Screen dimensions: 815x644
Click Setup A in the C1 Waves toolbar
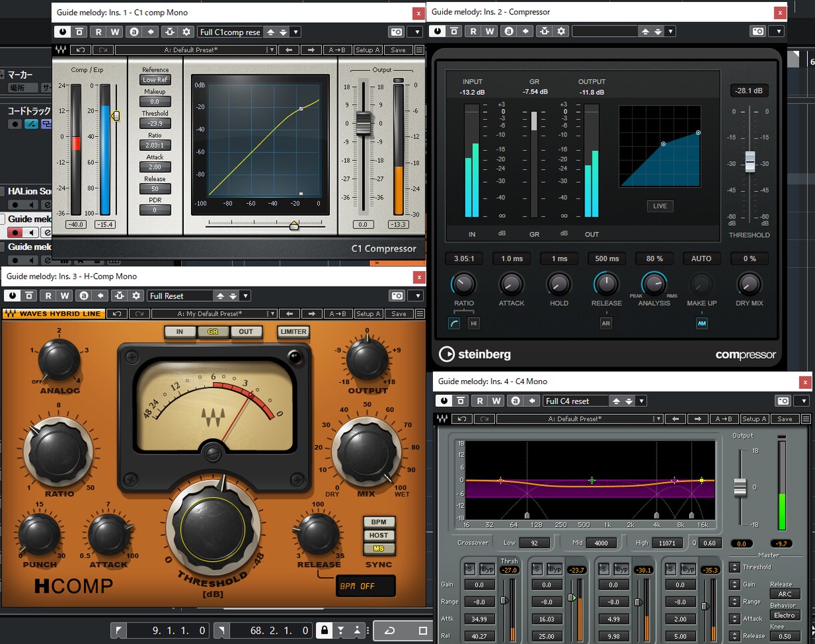368,50
